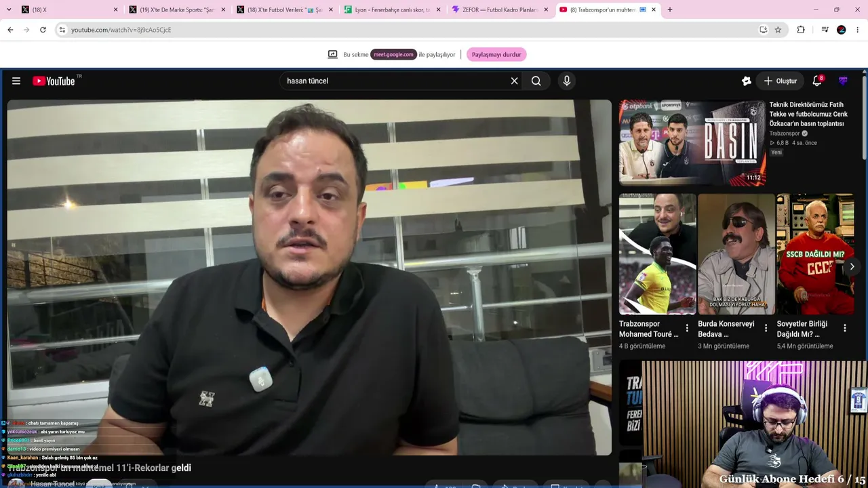Open the Chrome profile avatar
The width and height of the screenshot is (868, 488).
842,30
